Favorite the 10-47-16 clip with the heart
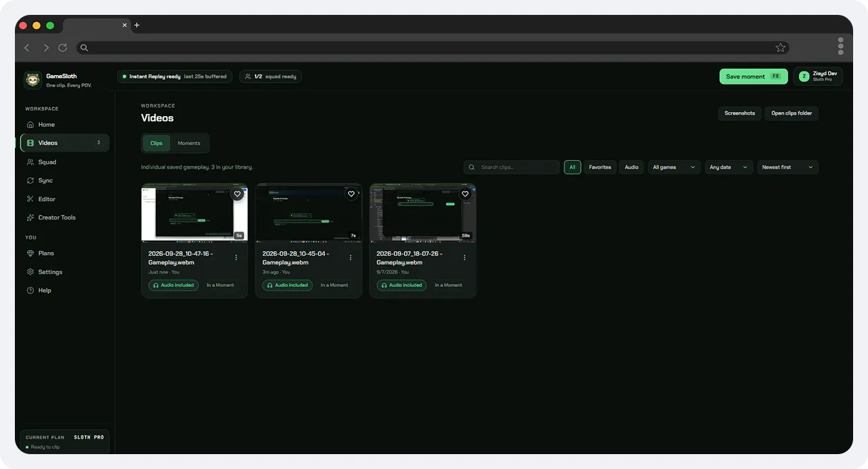Image resolution: width=868 pixels, height=469 pixels. [x=238, y=194]
